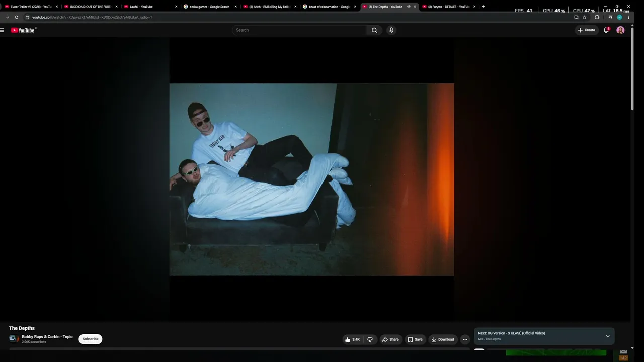Open Bobby Raps & Corbin - Topic channel link

(x=47, y=337)
